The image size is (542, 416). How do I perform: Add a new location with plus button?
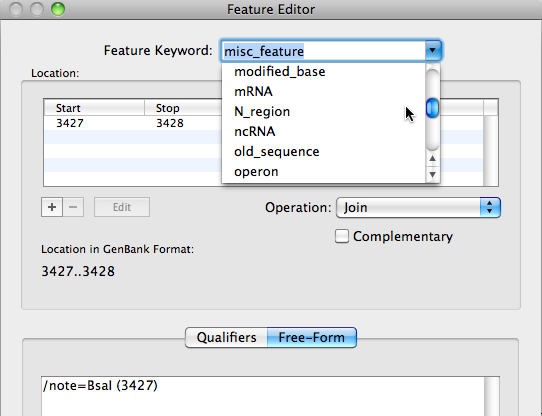click(x=52, y=207)
